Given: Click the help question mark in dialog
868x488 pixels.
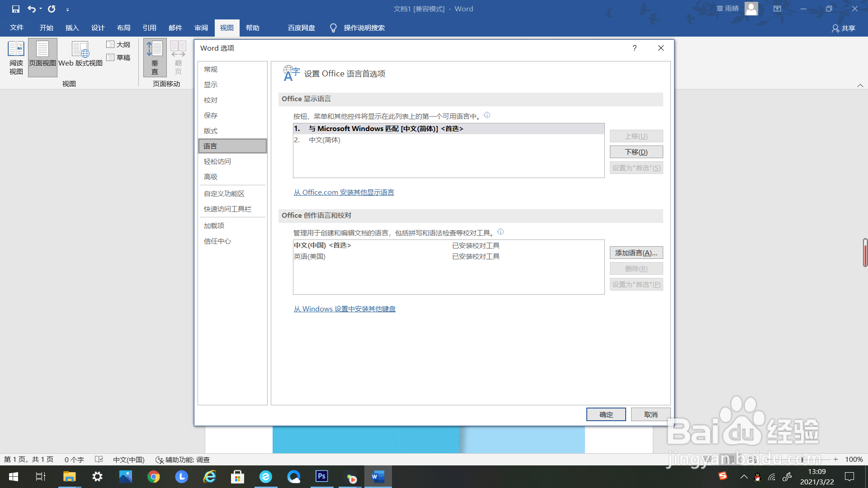Looking at the screenshot, I should [634, 48].
